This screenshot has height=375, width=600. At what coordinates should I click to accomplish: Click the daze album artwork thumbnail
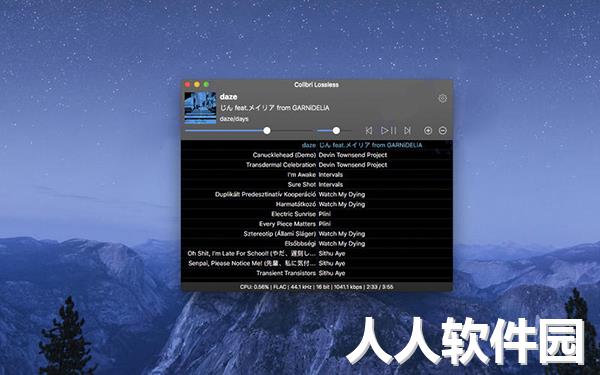coord(200,108)
